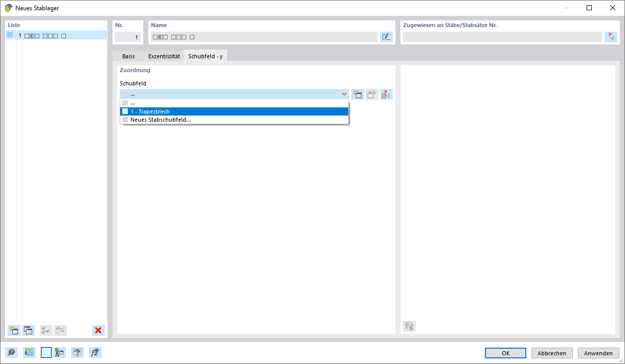
Task: Delete the selected item with red X
Action: pos(98,330)
